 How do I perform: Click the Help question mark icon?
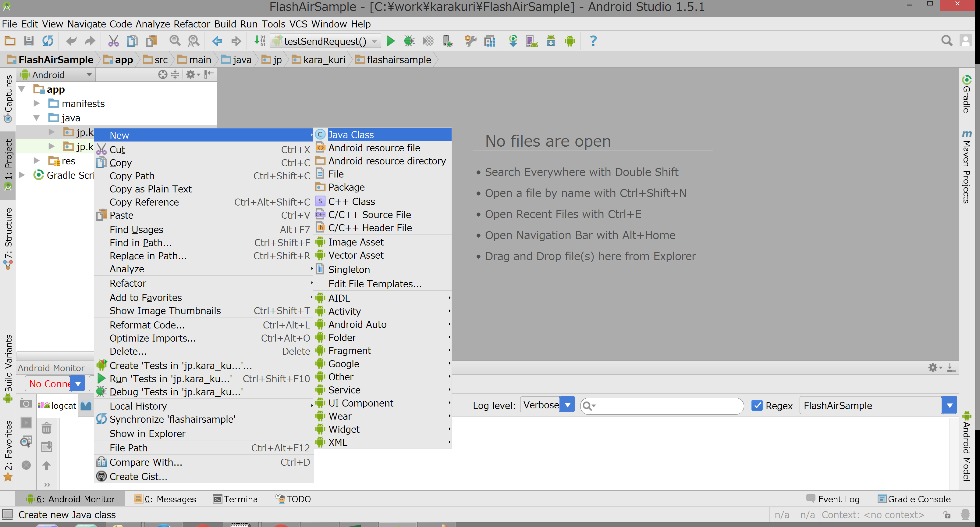pos(593,41)
